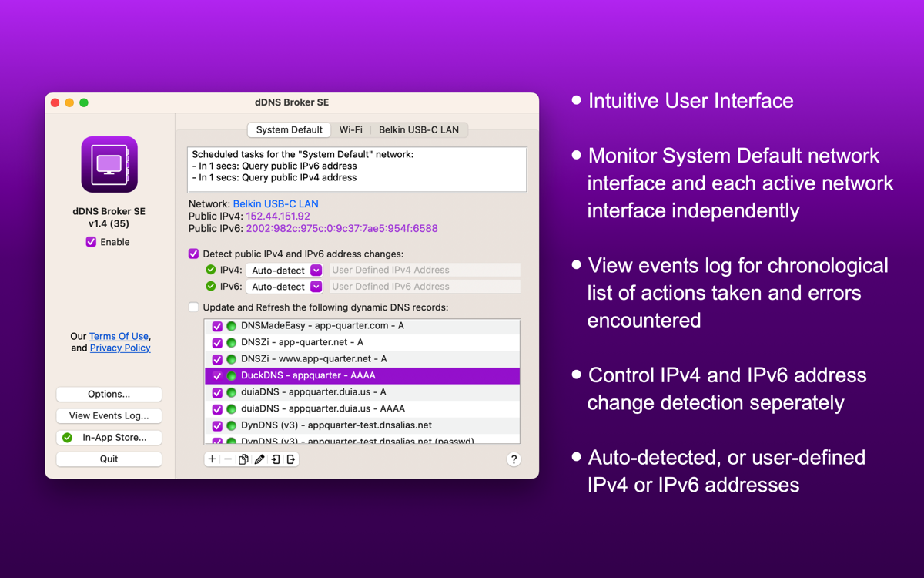Duplicate the selected DNS record
This screenshot has width=924, height=578.
(243, 459)
